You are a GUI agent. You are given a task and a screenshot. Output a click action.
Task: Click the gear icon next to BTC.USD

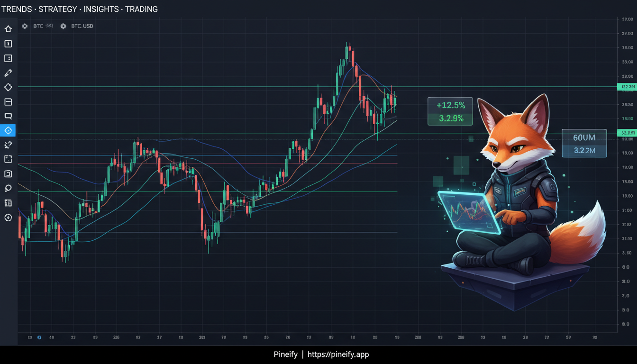pos(64,26)
